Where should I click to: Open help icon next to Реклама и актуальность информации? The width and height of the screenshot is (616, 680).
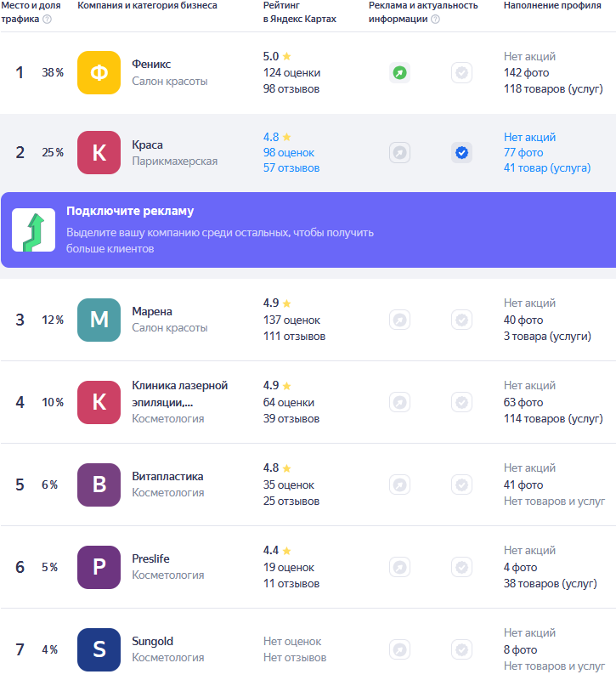point(436,19)
